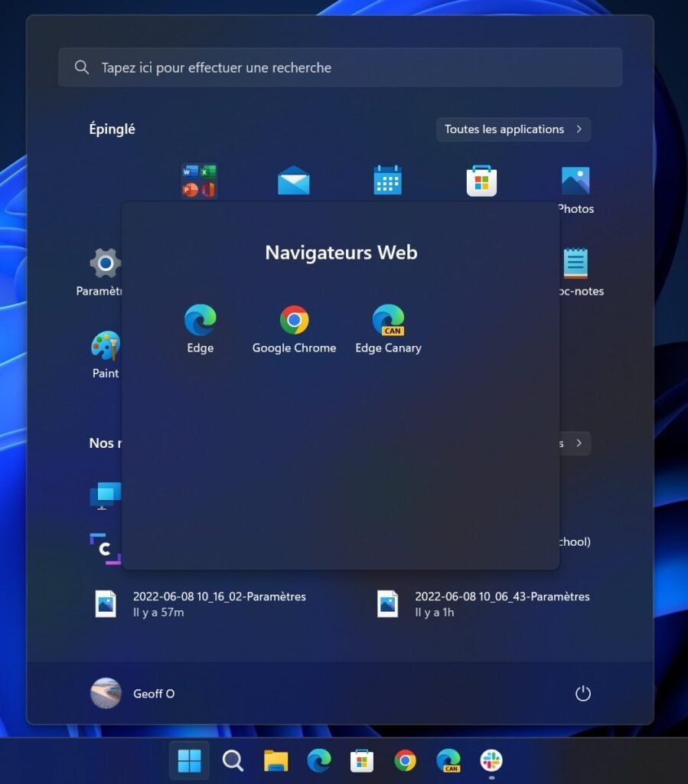Open the file 2022-06-08 10_16_02-Paramètres
The height and width of the screenshot is (784, 688).
(x=201, y=604)
